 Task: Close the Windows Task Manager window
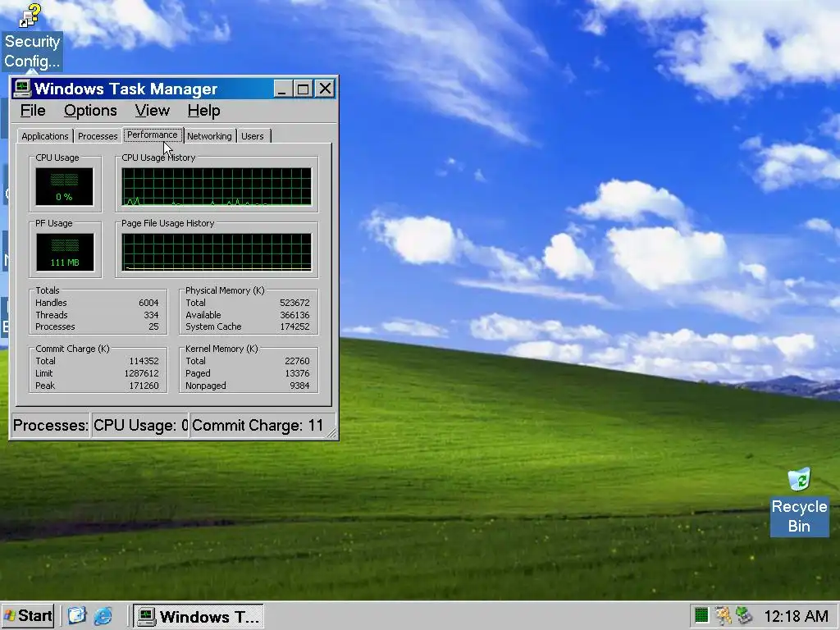coord(325,89)
